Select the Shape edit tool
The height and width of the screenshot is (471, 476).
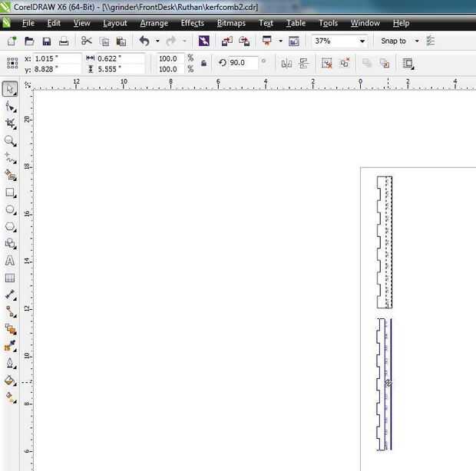[x=10, y=107]
